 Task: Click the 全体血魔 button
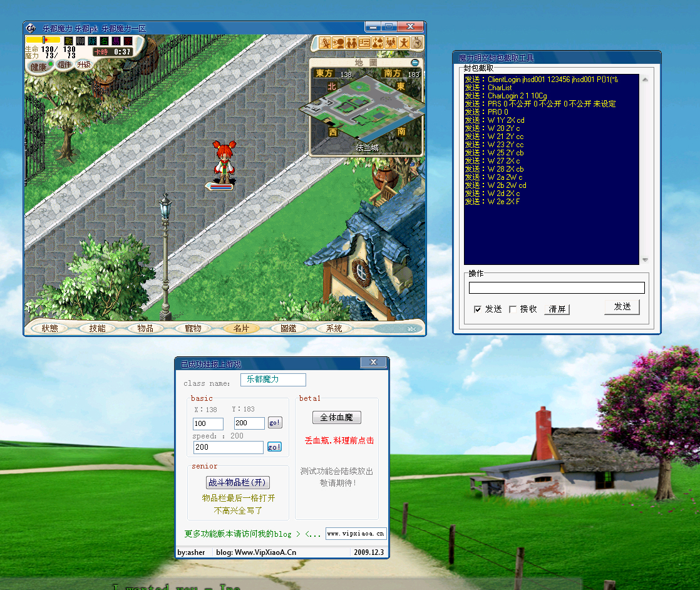coord(336,418)
